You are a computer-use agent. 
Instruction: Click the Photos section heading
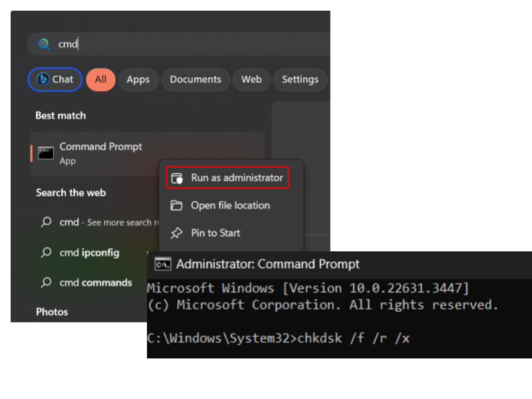point(52,312)
